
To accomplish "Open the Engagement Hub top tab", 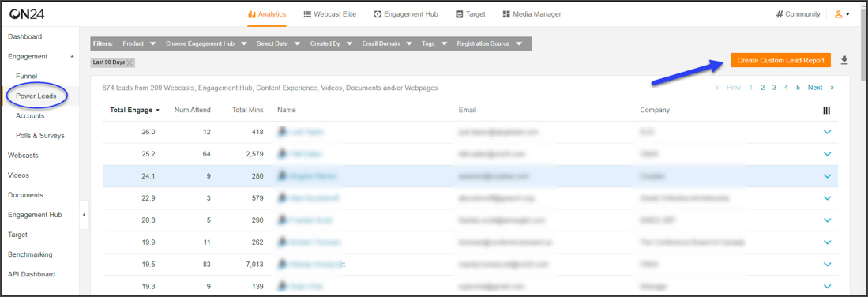I will click(x=406, y=14).
